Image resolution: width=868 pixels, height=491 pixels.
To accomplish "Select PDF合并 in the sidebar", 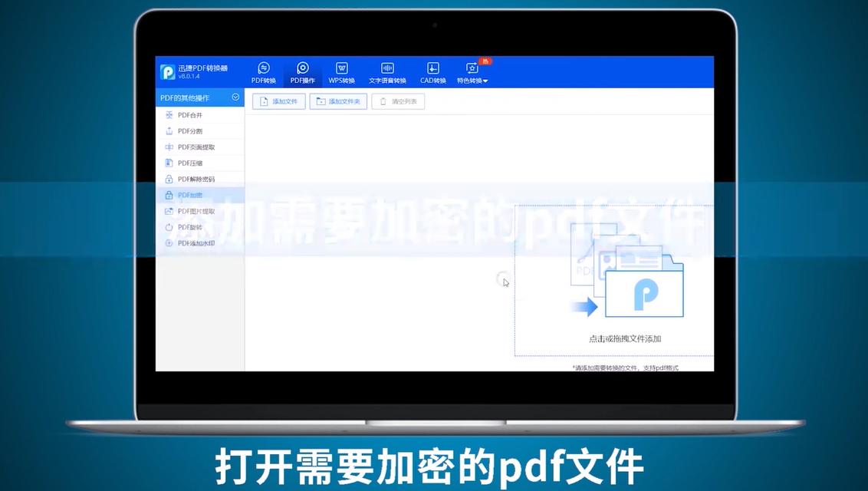I will [200, 115].
